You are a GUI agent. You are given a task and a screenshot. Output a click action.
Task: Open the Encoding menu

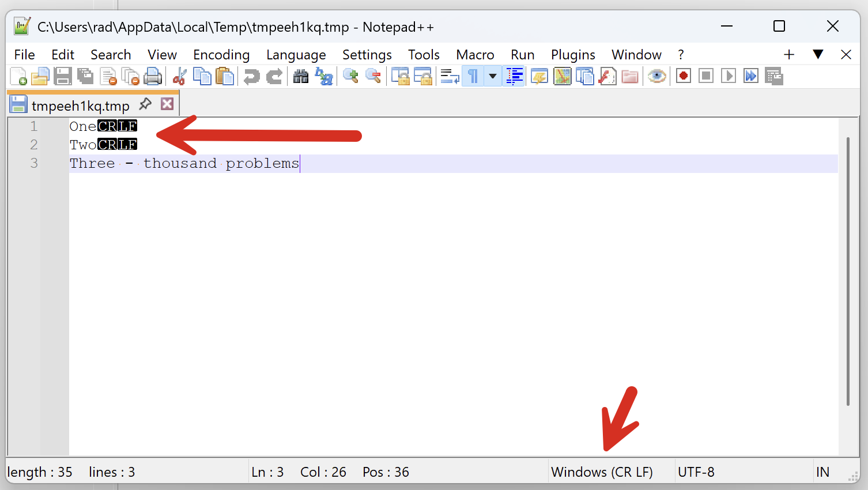click(221, 54)
